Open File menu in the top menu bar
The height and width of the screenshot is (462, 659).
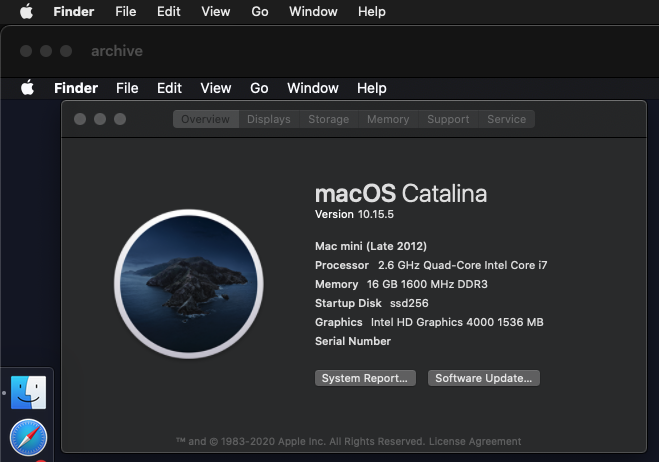[x=126, y=11]
